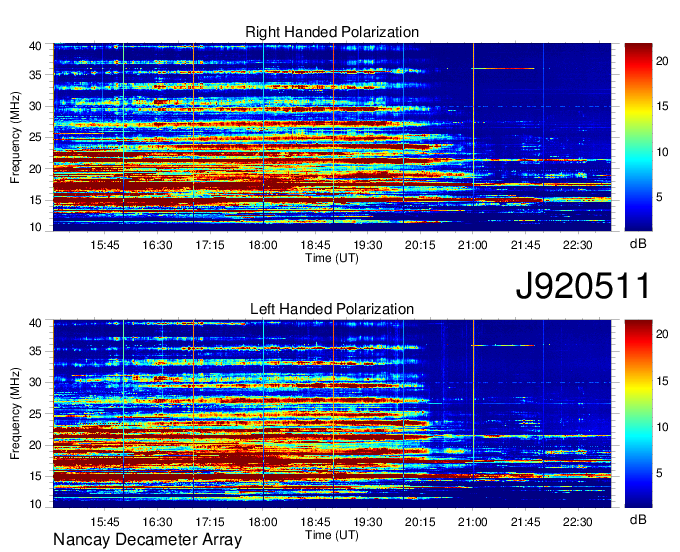Click the bottom plot's Time (UT) axis label
The image size is (680, 552).
pyautogui.click(x=332, y=535)
